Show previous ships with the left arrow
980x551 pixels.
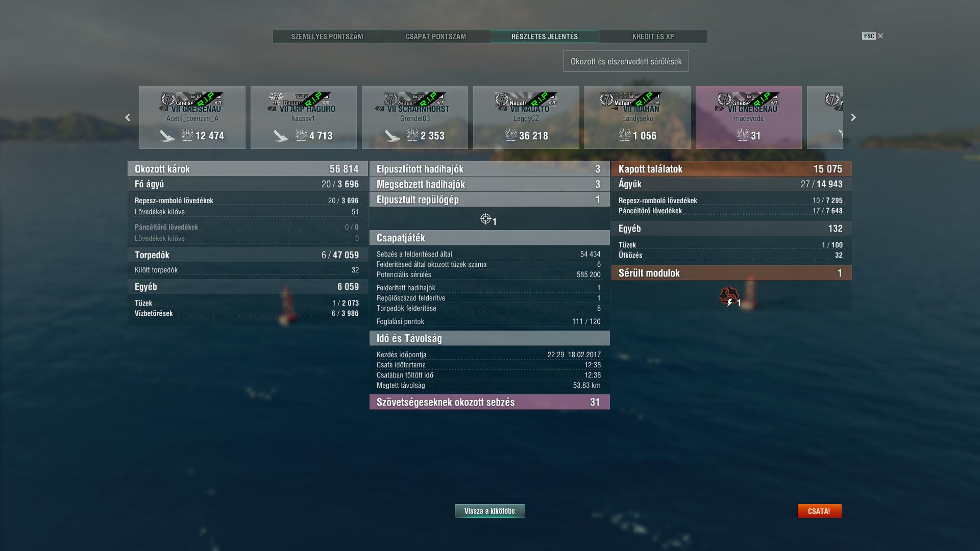[128, 117]
